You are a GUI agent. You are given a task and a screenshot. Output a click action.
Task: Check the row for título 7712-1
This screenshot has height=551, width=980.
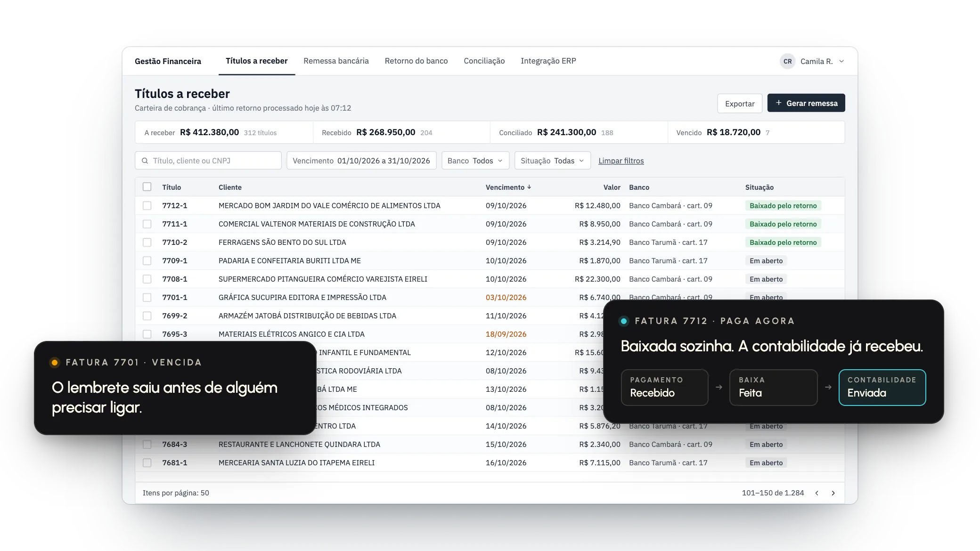tap(147, 205)
